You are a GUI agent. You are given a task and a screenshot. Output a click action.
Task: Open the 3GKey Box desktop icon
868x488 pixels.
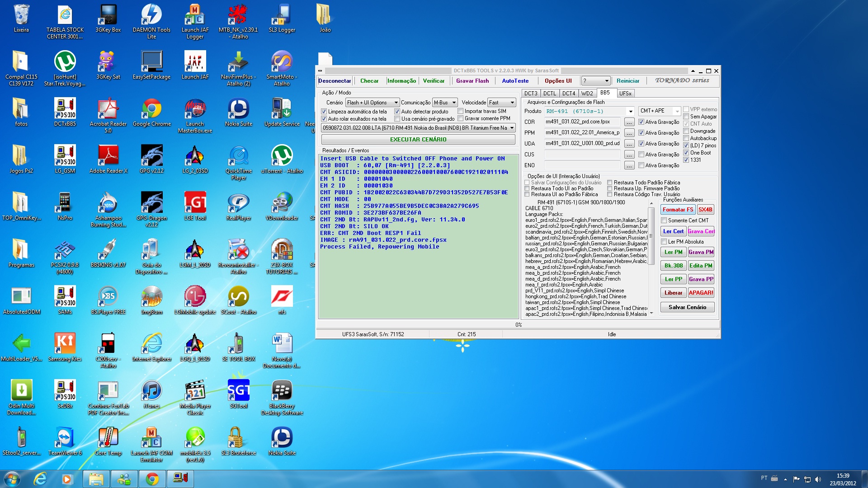point(108,19)
